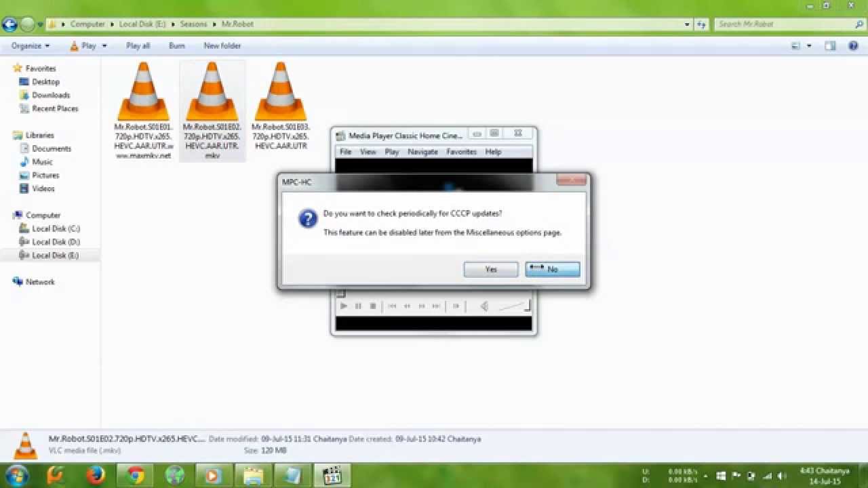Open the Play menu in Media Player Classic
This screenshot has height=488, width=868.
click(x=392, y=152)
